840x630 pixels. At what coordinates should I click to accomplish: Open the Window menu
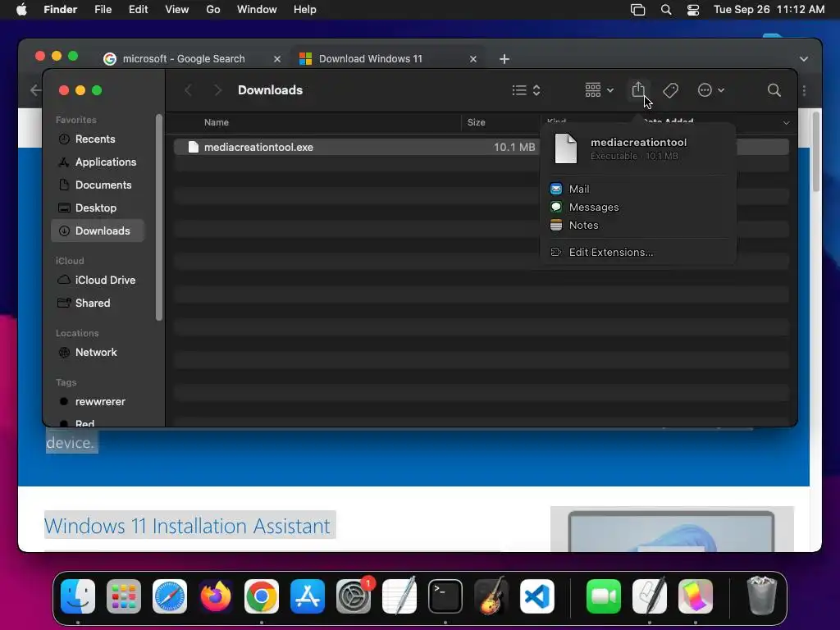coord(257,10)
